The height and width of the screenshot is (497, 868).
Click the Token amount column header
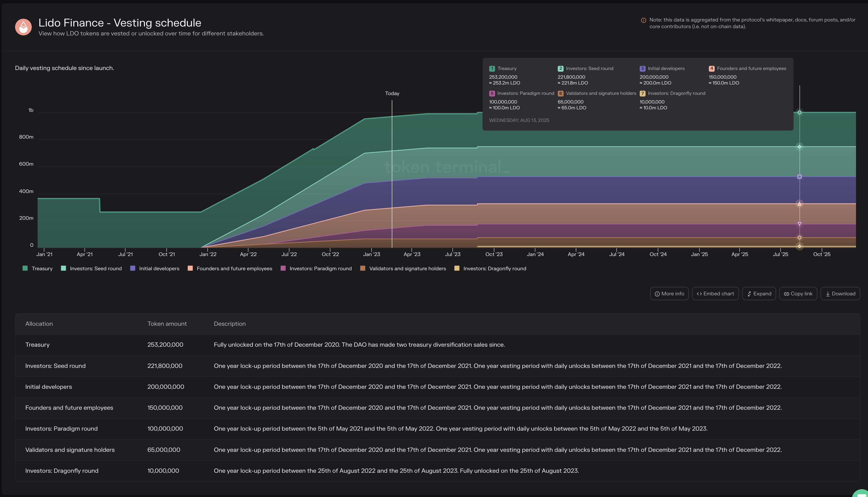point(167,324)
